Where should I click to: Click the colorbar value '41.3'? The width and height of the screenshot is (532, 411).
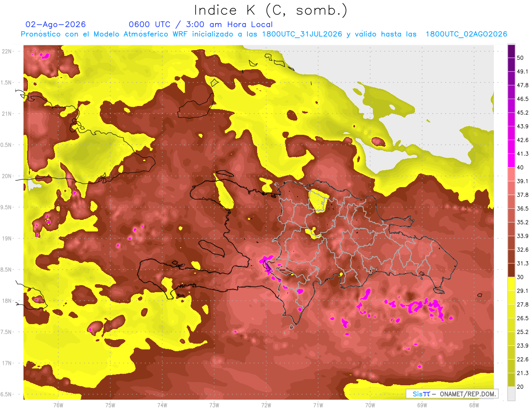click(x=523, y=154)
